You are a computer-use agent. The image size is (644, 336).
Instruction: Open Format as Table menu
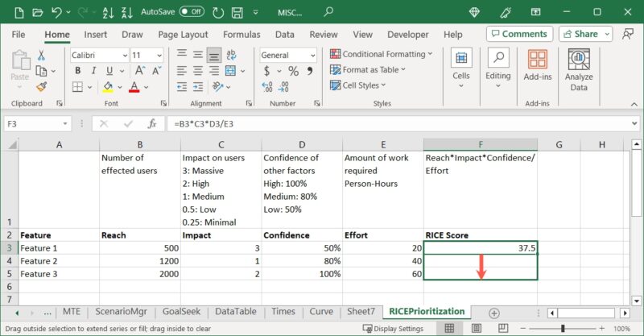click(368, 69)
